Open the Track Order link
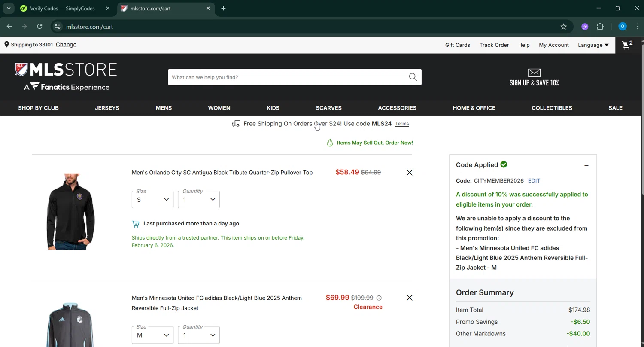The height and width of the screenshot is (347, 644). (x=494, y=45)
